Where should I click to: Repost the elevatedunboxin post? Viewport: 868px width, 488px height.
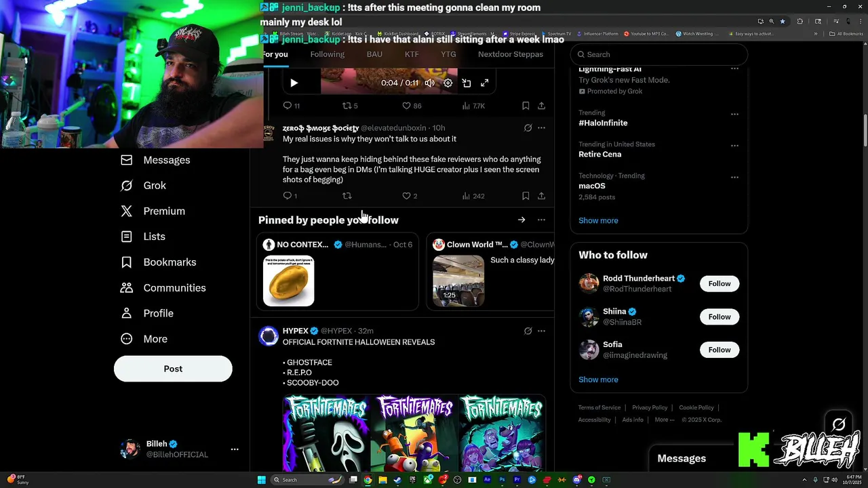pyautogui.click(x=347, y=196)
